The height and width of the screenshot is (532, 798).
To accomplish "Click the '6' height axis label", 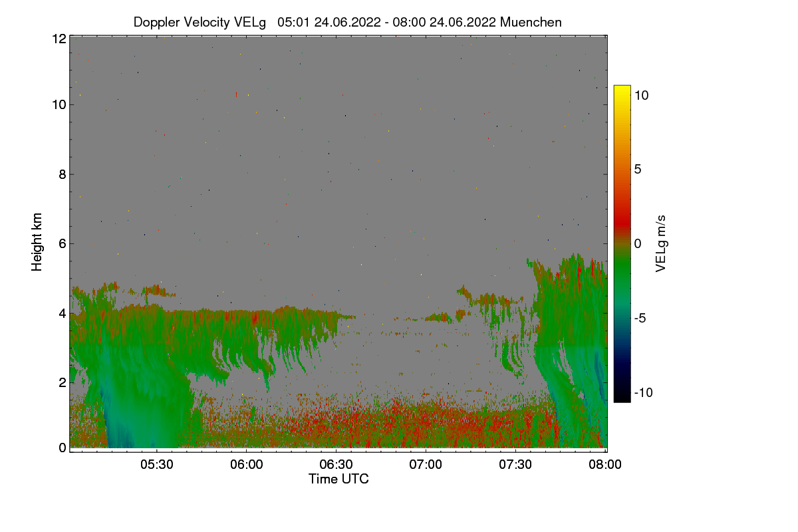I will coord(62,243).
